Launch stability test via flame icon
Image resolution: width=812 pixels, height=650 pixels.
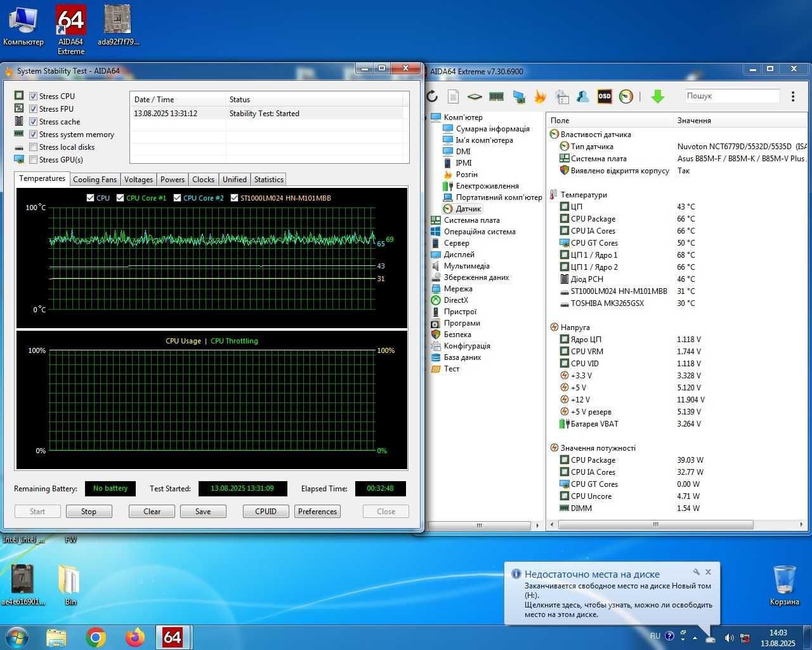(x=540, y=96)
